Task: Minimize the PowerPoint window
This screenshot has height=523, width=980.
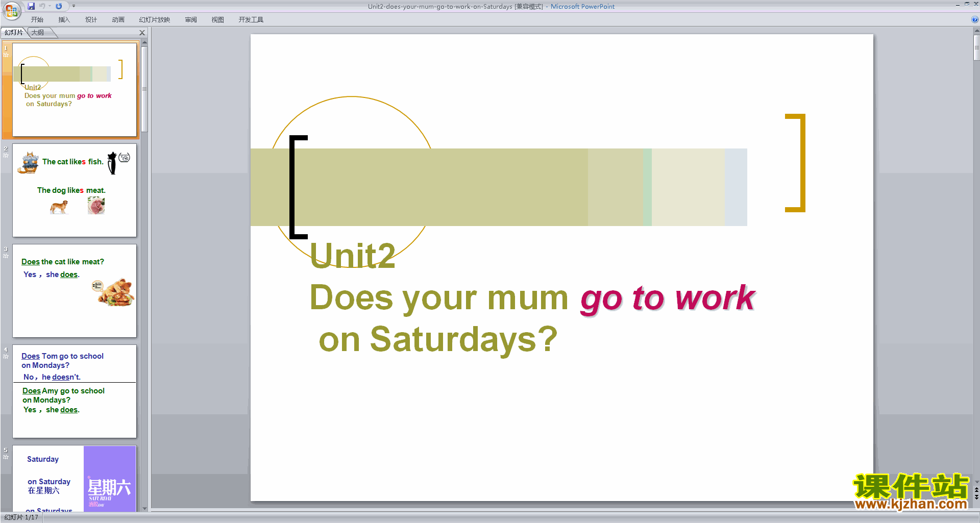Action: click(958, 5)
